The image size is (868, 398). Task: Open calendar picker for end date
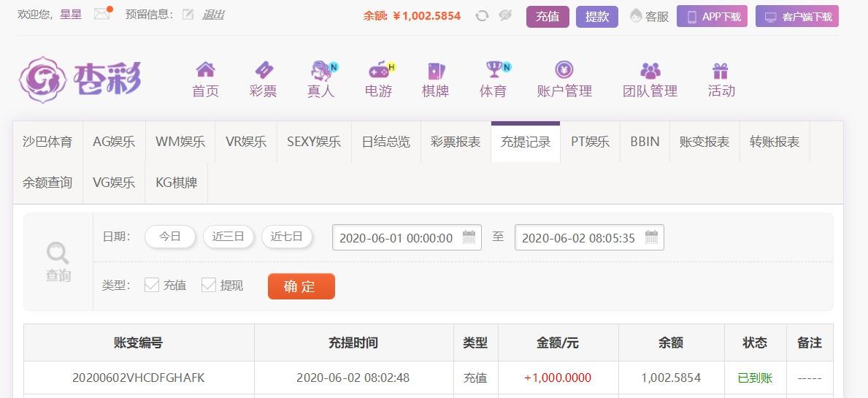(652, 237)
